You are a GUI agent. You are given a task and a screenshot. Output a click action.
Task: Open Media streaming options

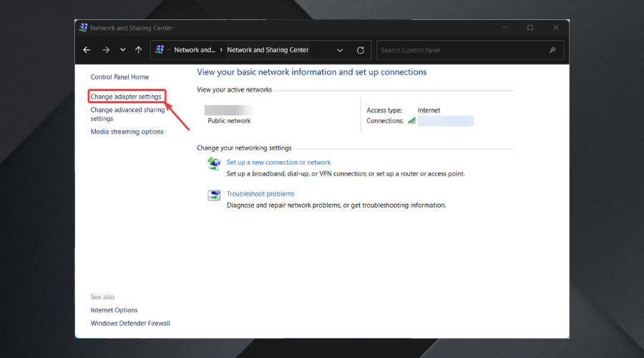[x=127, y=132]
